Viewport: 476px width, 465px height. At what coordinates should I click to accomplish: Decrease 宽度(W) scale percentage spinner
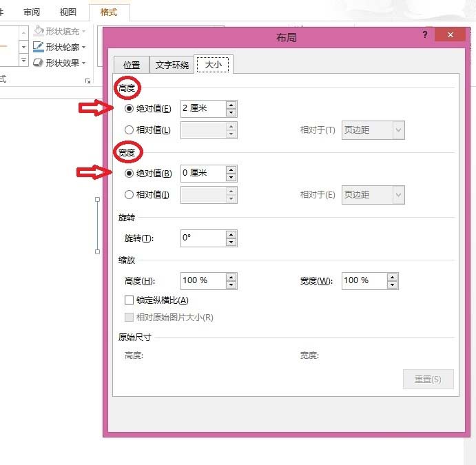coord(392,285)
